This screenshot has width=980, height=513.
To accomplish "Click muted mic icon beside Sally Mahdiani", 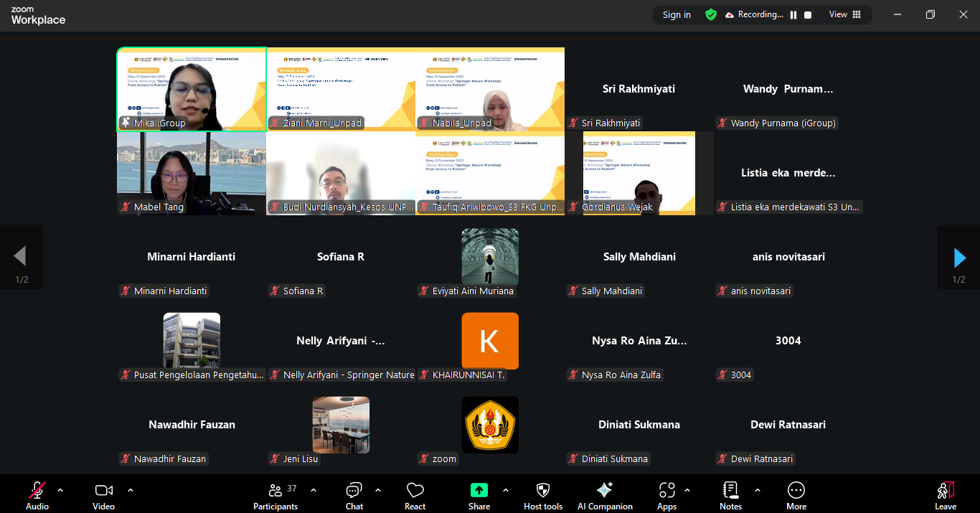I will click(x=573, y=291).
